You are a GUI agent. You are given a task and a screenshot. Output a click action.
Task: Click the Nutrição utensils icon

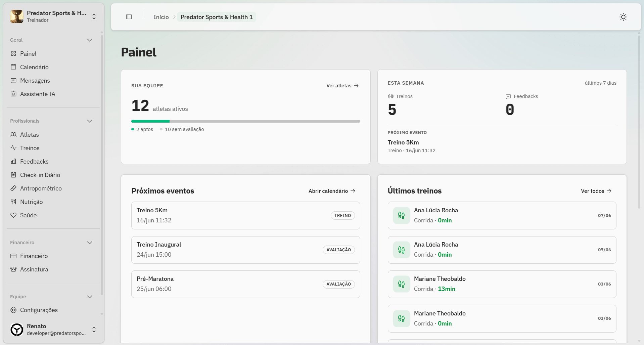pyautogui.click(x=13, y=202)
